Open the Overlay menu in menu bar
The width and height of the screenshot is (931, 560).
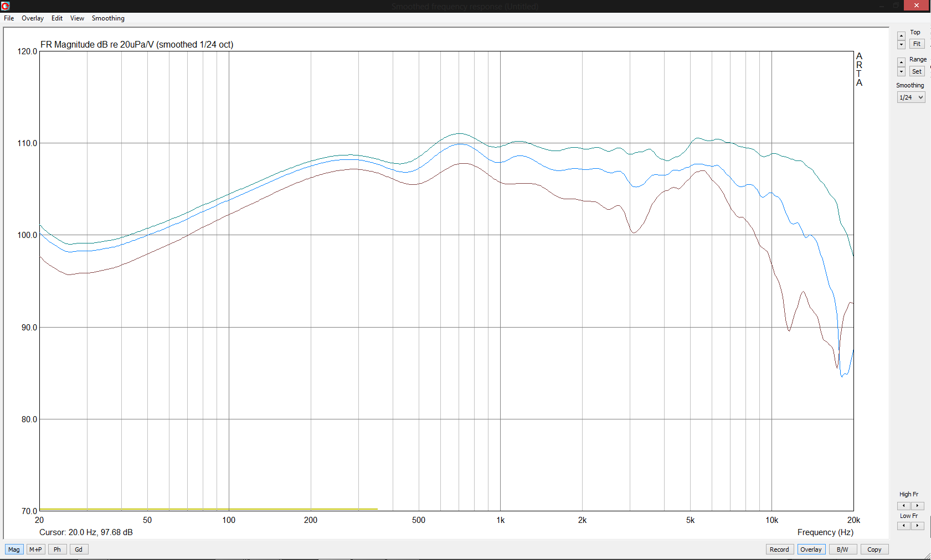[x=33, y=18]
